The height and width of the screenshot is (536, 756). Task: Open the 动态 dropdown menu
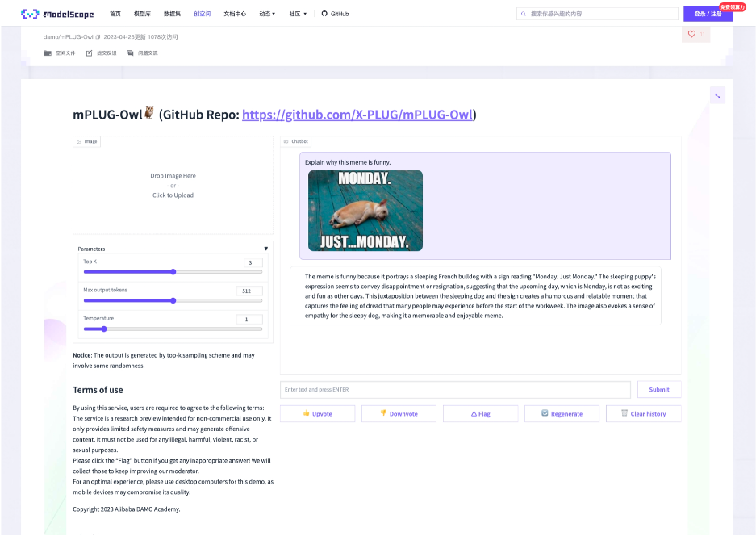[266, 14]
